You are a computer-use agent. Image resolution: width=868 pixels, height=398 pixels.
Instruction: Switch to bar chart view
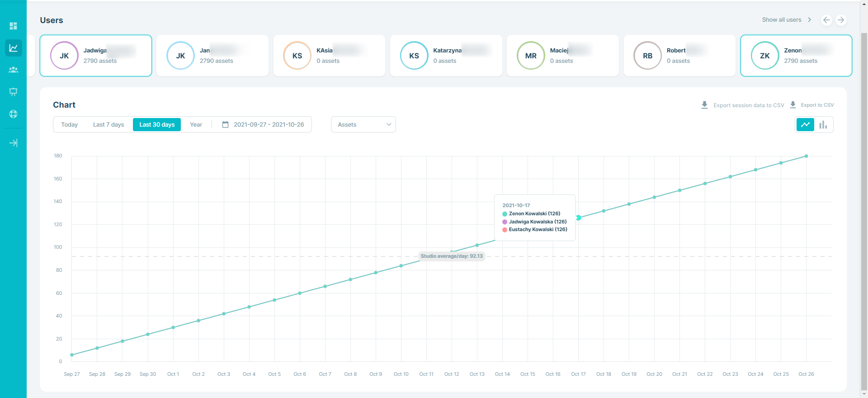pyautogui.click(x=823, y=124)
